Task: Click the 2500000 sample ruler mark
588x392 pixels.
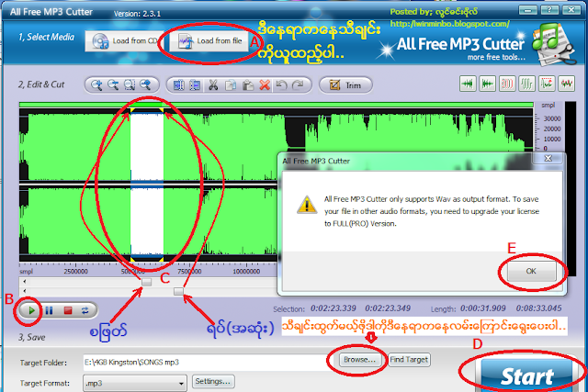Action: click(75, 271)
